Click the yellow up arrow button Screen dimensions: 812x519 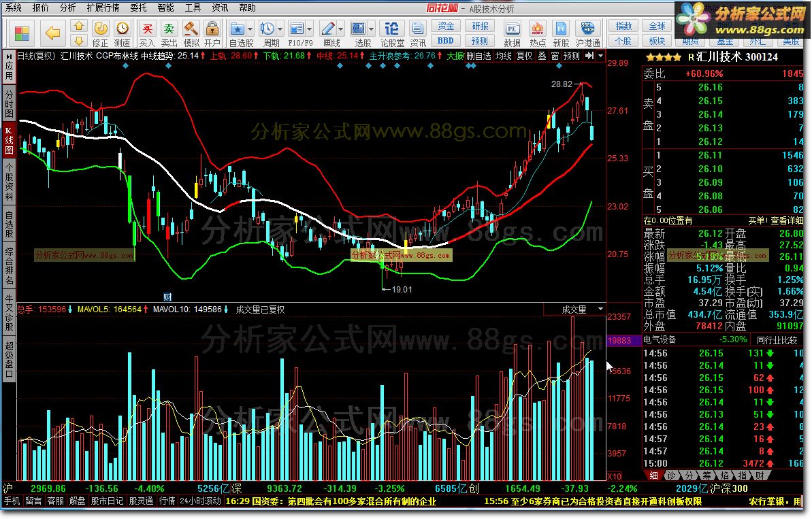point(79,26)
